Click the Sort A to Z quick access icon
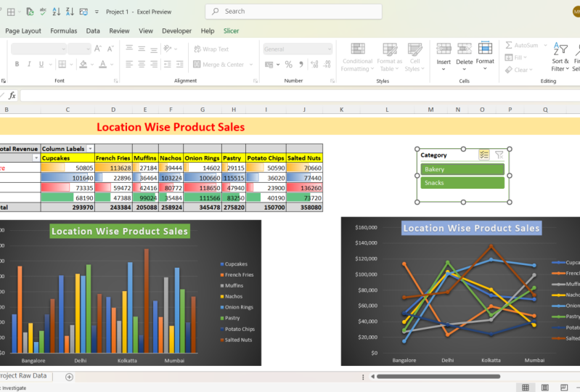580x392 pixels. point(56,12)
